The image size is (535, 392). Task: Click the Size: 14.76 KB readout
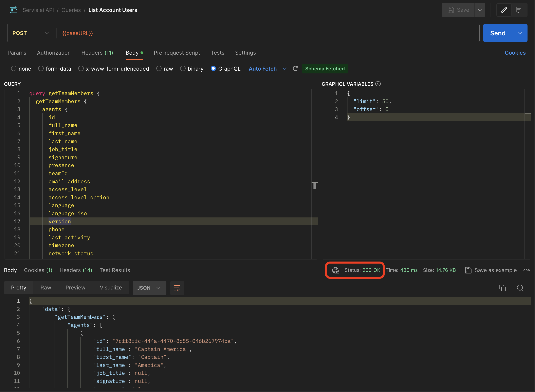[439, 270]
